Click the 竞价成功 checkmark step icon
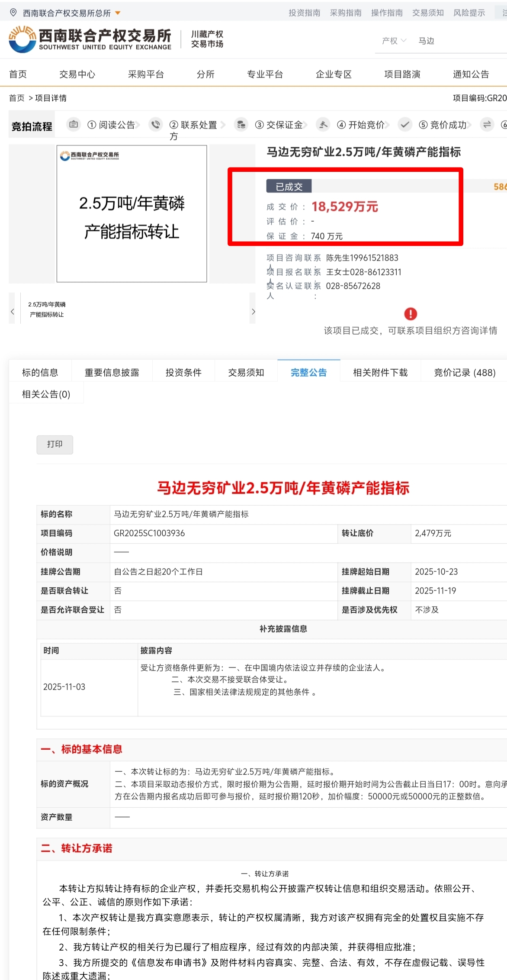507x980 pixels. coord(404,125)
